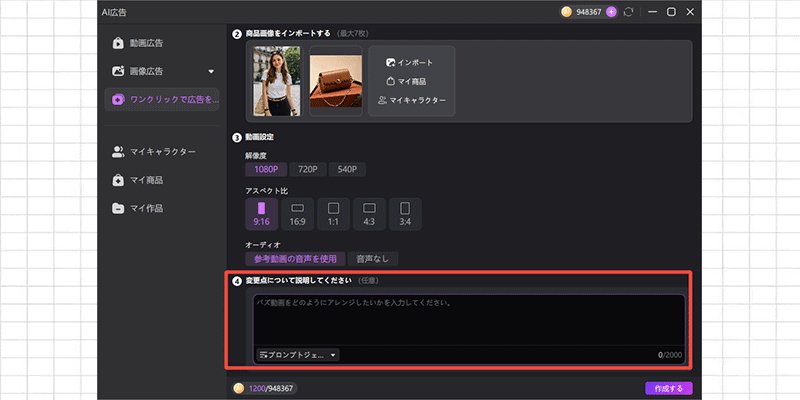The height and width of the screenshot is (400, 800).
Task: Select the woman portrait thumbnail
Action: tap(277, 81)
